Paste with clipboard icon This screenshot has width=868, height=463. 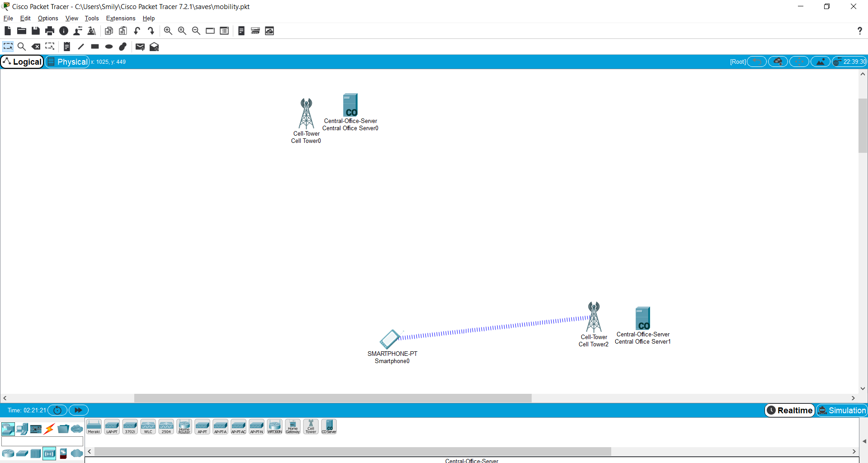click(123, 31)
